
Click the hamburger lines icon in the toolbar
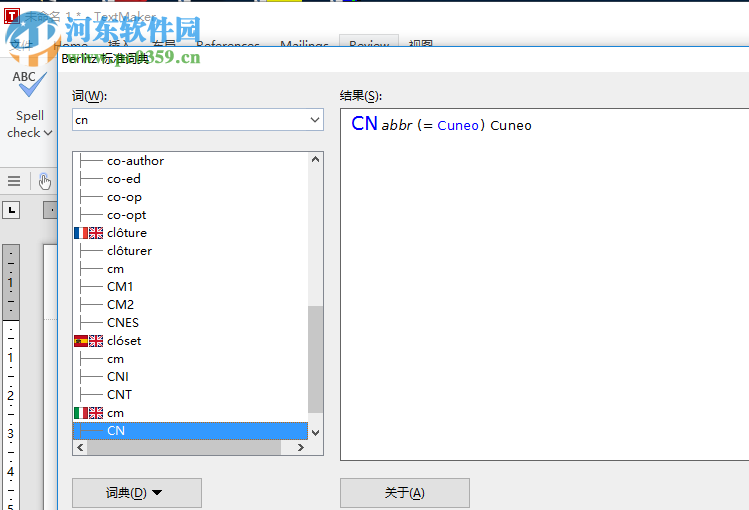click(14, 181)
